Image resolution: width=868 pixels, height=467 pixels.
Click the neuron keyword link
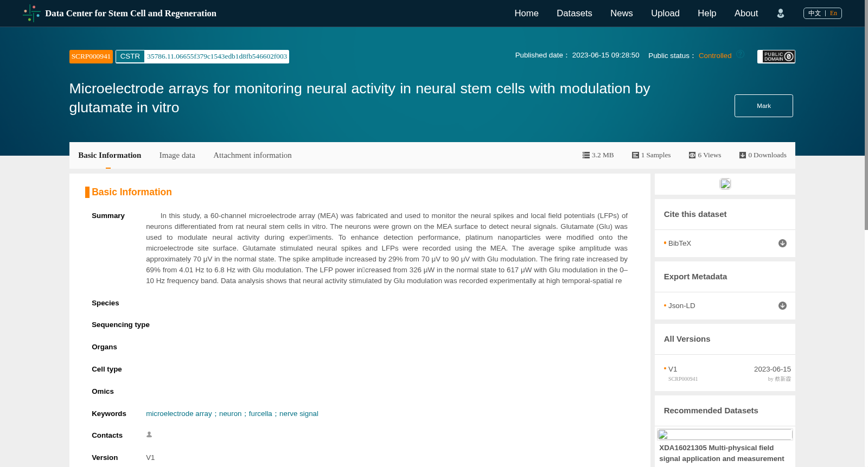tap(230, 414)
